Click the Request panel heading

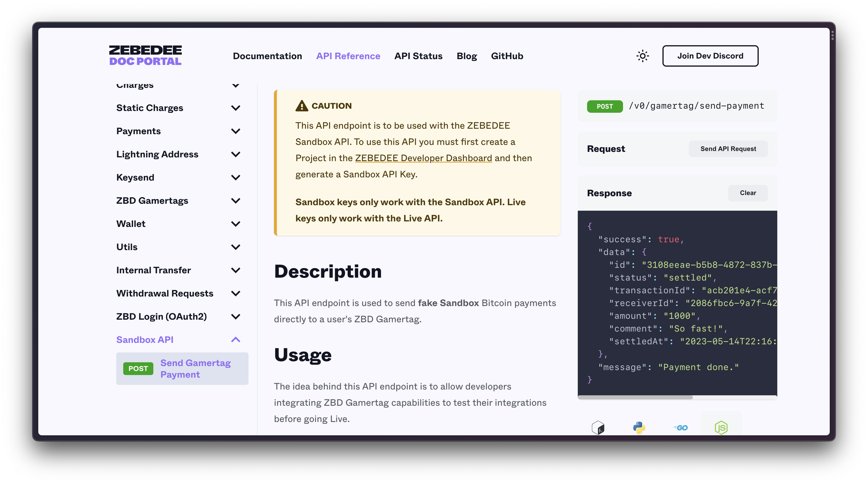tap(606, 149)
